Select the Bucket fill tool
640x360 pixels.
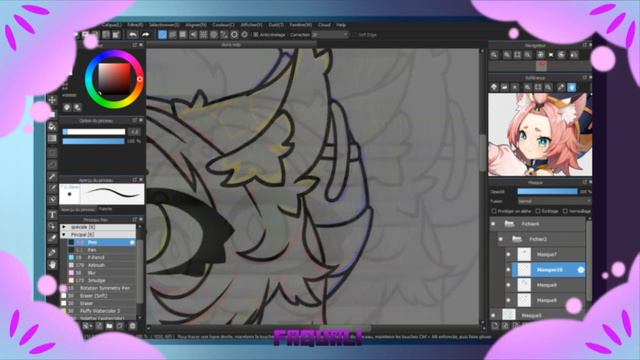52,127
